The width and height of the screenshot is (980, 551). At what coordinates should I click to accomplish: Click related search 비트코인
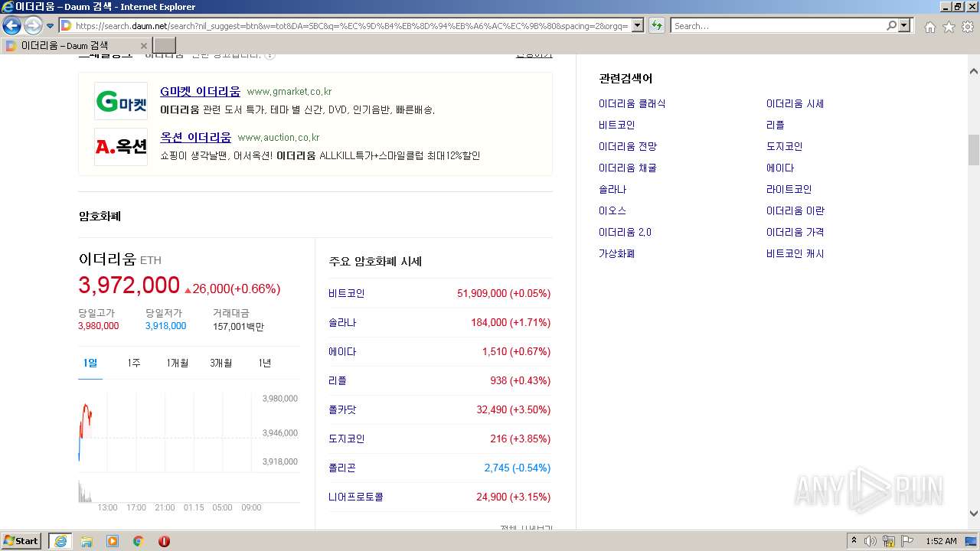coord(616,125)
